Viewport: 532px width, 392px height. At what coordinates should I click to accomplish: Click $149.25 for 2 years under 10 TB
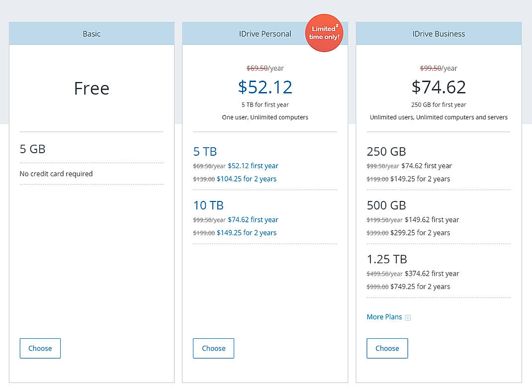[247, 233]
